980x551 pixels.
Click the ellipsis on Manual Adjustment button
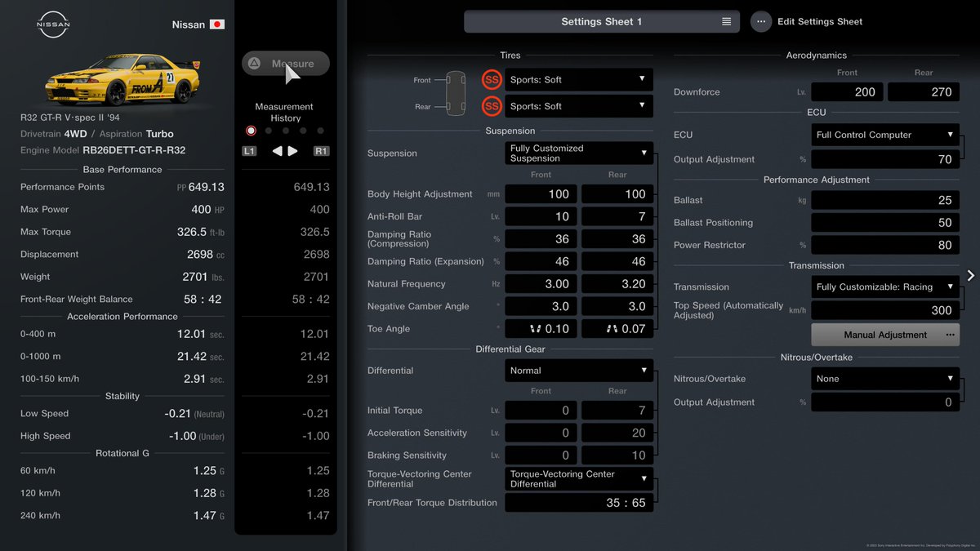[950, 335]
